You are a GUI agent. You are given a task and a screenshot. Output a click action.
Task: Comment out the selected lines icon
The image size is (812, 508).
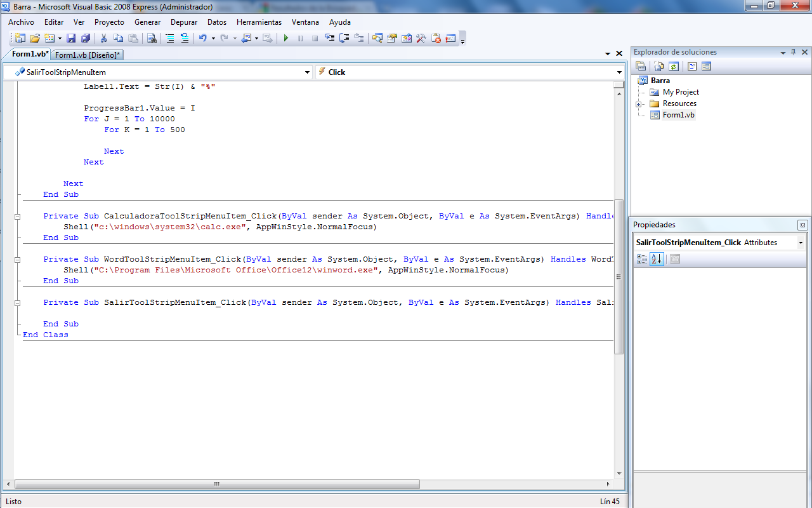pyautogui.click(x=170, y=38)
